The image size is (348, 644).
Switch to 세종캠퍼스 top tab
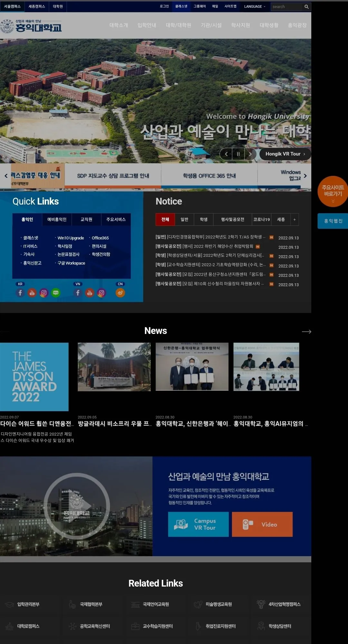pyautogui.click(x=37, y=6)
